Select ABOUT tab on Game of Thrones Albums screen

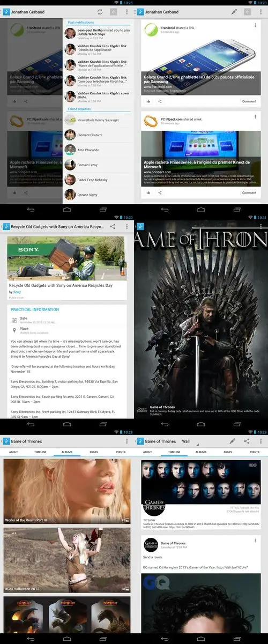13,452
